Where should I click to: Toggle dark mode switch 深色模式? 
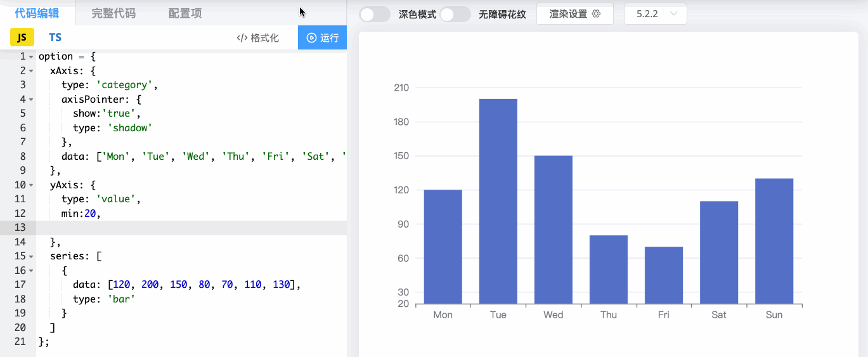coord(375,14)
